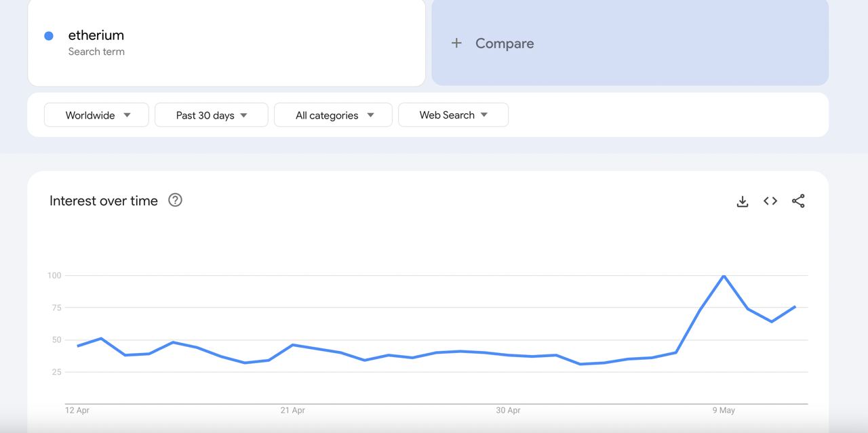Click the 50 y-axis value
Image resolution: width=868 pixels, height=433 pixels.
click(x=56, y=339)
